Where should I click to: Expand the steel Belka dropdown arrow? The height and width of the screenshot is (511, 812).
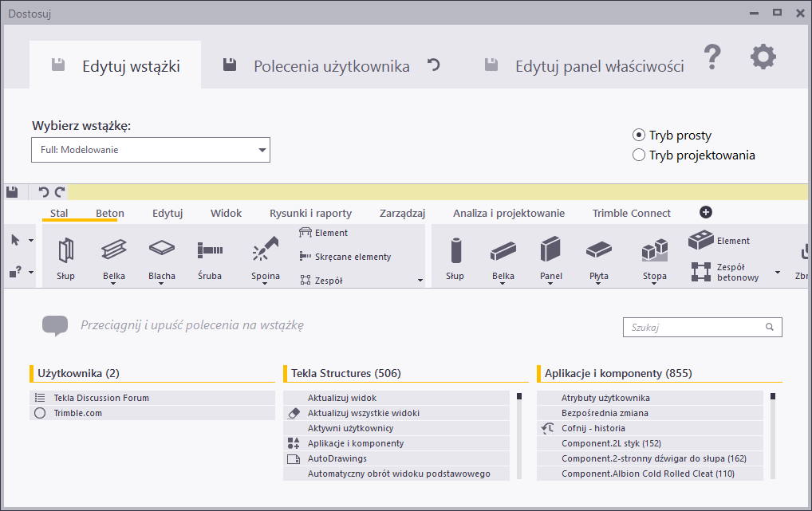[114, 283]
